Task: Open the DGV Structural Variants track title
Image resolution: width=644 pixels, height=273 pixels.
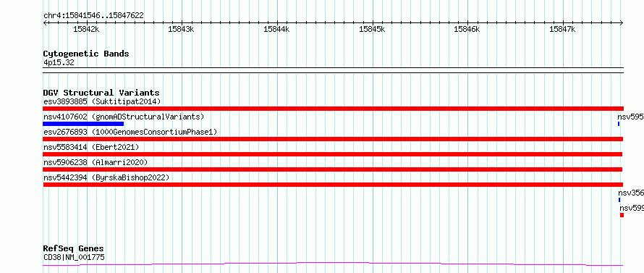Action: click(x=101, y=93)
